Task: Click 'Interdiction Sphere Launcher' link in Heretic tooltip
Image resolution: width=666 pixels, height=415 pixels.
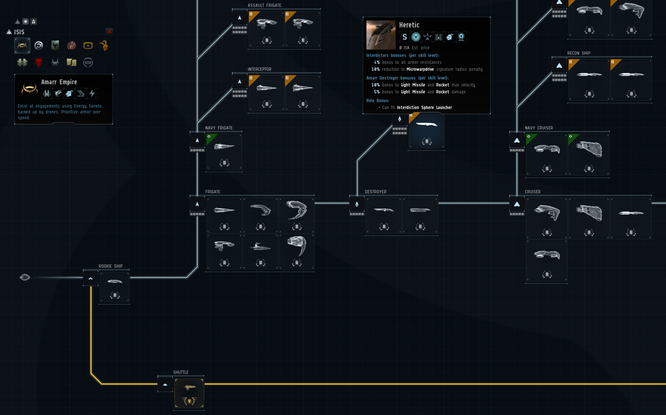Action: (x=424, y=107)
